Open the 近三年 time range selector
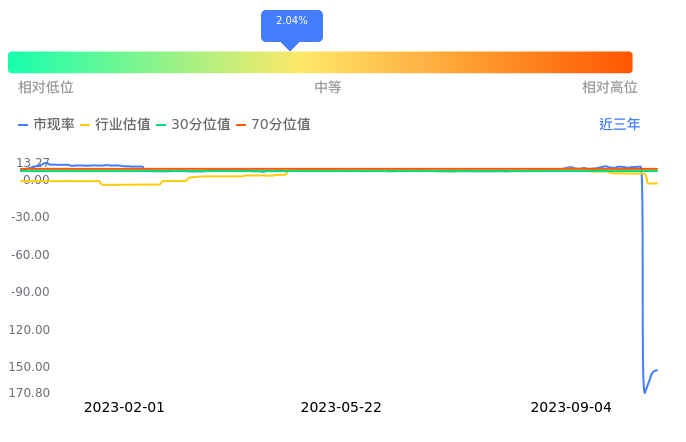Screen dimensions: 686x442 (619, 125)
